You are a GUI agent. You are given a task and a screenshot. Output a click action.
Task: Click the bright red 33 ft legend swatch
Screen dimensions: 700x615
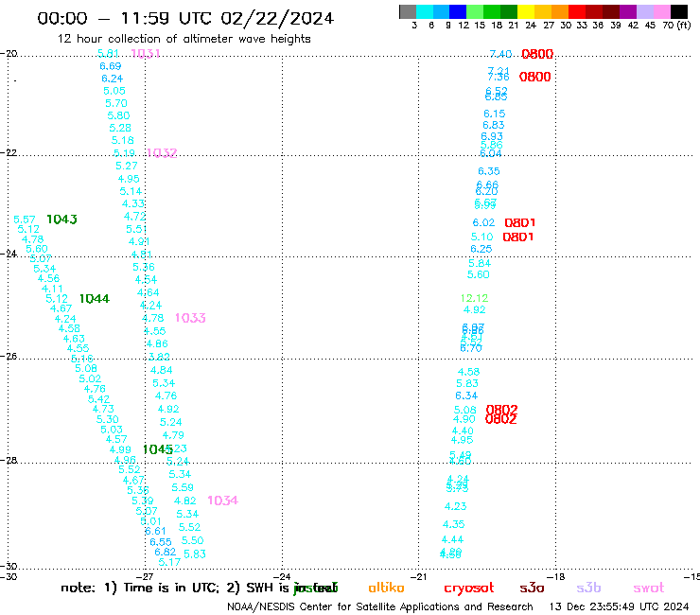click(x=577, y=11)
